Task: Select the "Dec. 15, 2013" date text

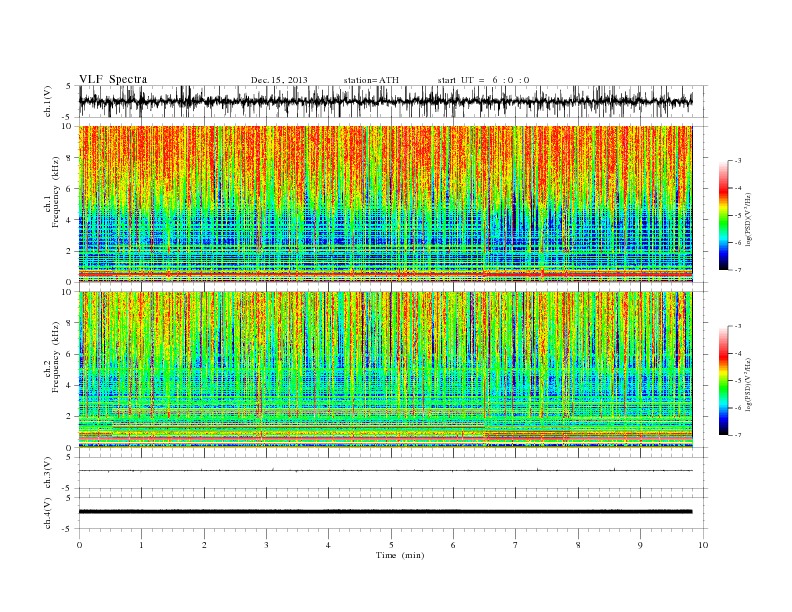Action: pyautogui.click(x=279, y=80)
